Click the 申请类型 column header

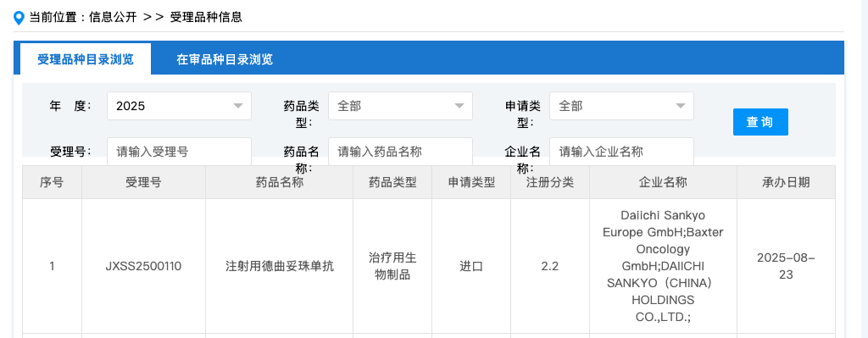[471, 182]
